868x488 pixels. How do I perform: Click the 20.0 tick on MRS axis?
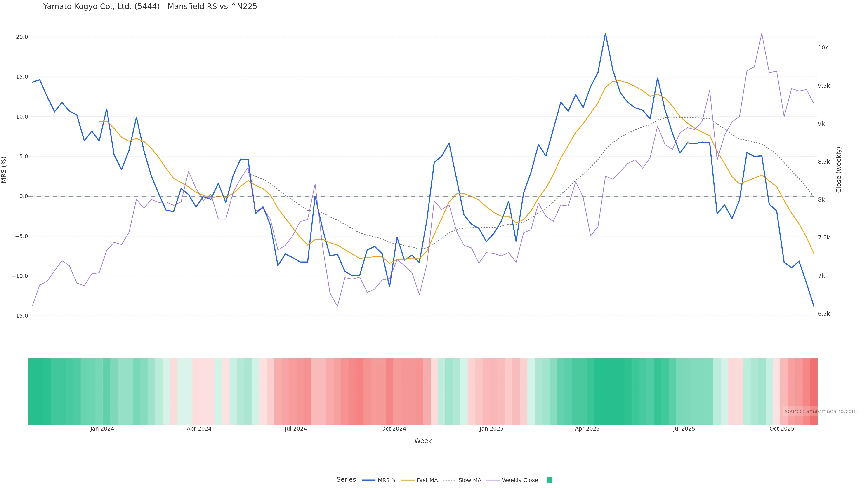coord(22,37)
